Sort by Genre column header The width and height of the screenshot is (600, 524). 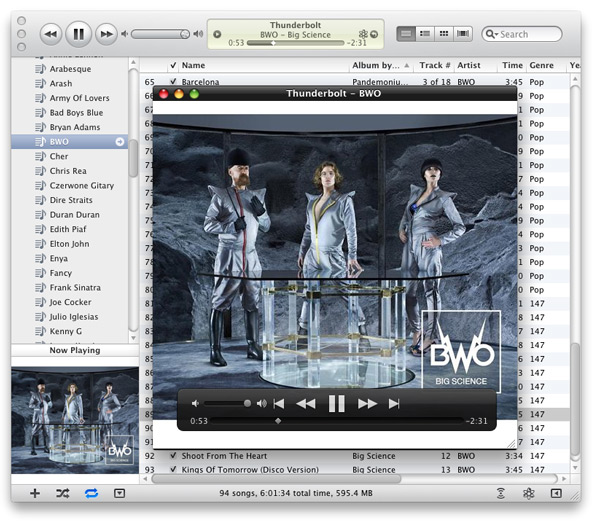pyautogui.click(x=546, y=65)
